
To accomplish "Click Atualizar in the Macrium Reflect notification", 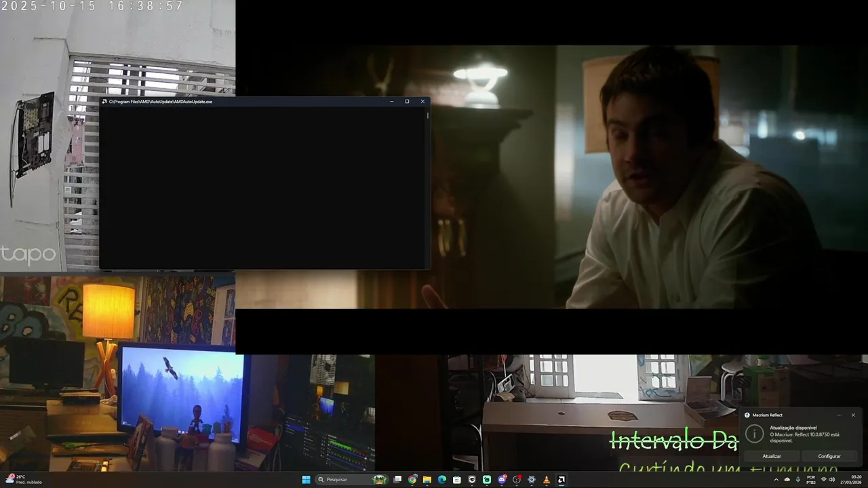I will [x=772, y=456].
